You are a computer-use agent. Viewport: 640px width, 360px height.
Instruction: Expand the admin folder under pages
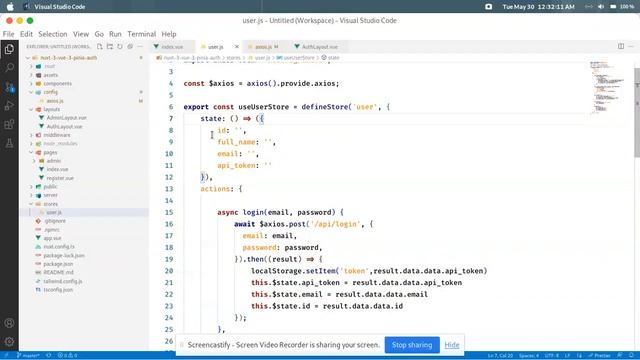(34, 161)
